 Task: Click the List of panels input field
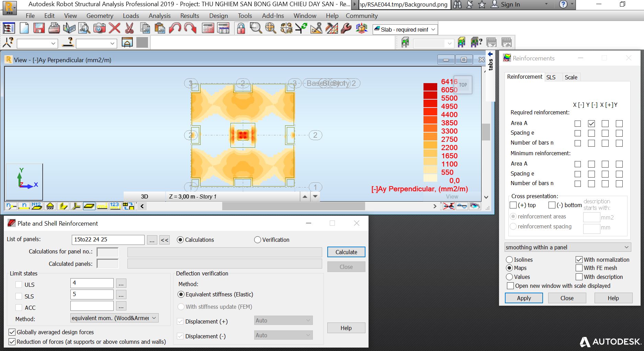pos(108,240)
